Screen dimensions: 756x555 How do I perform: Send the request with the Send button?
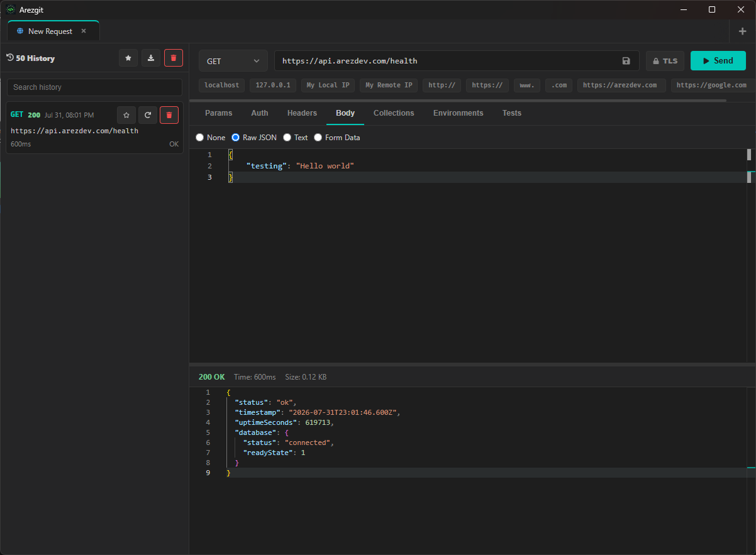(x=718, y=61)
